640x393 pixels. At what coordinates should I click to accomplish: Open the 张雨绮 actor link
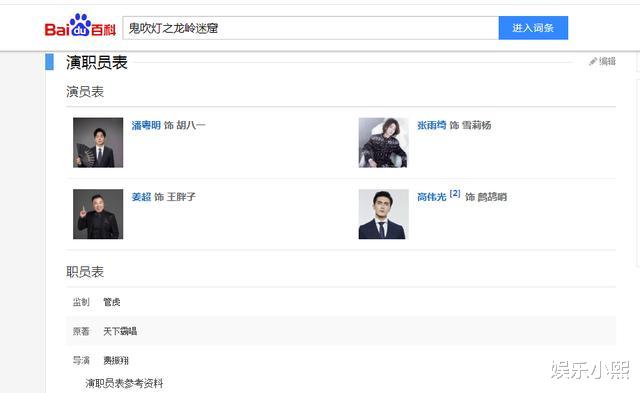point(431,125)
